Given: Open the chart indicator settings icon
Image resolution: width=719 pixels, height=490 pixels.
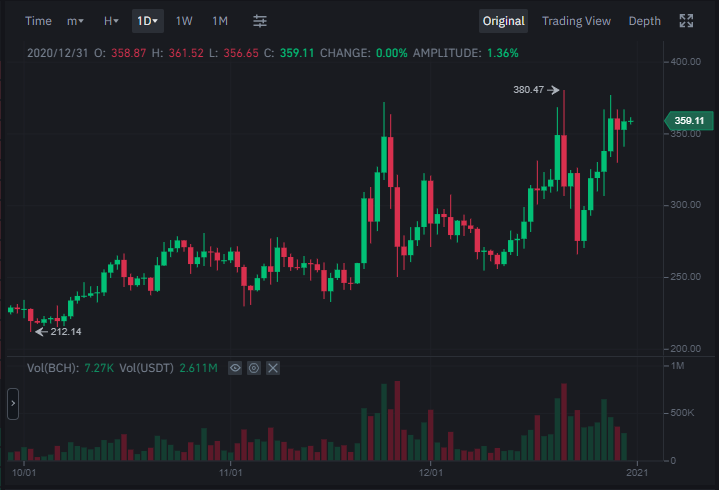Looking at the screenshot, I should pyautogui.click(x=260, y=21).
